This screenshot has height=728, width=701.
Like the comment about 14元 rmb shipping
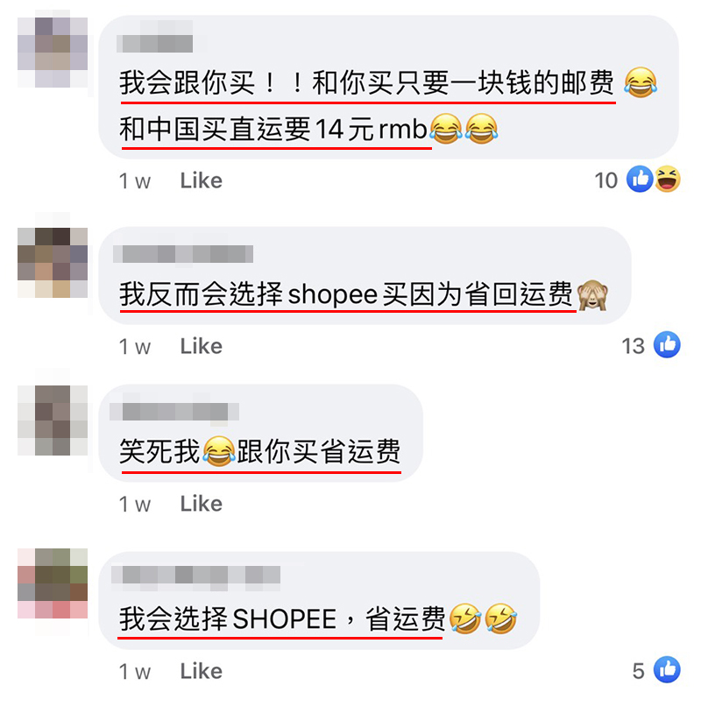point(201,180)
